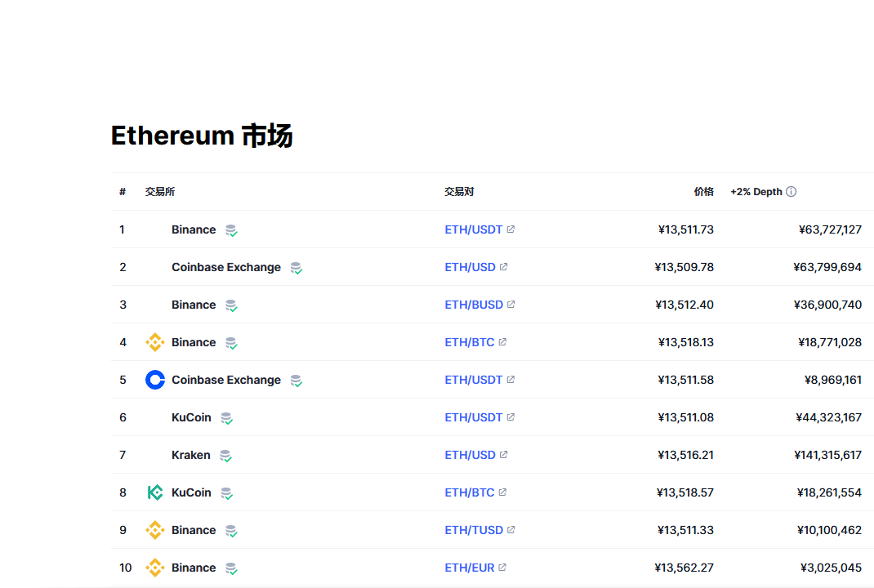874x588 pixels.
Task: Click the 交易所 column header
Action: [x=160, y=192]
